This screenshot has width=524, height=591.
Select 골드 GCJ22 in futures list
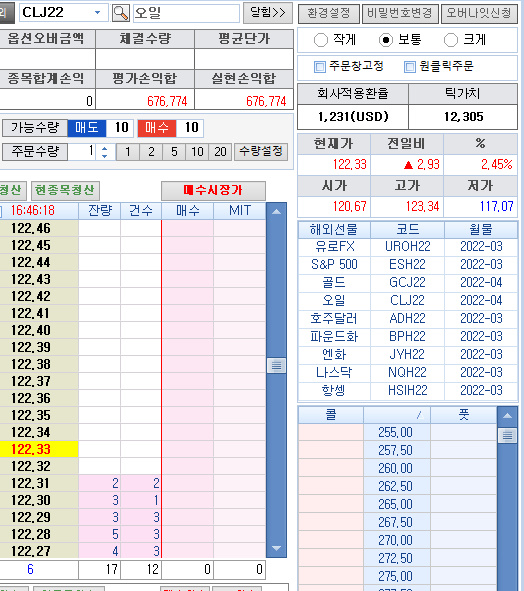(x=408, y=282)
